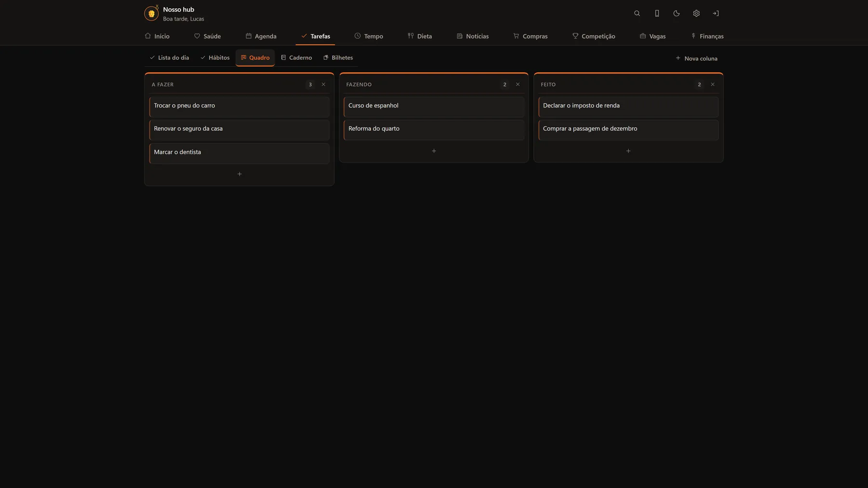868x488 pixels.
Task: Select Renovar o seguro da casa card
Action: pyautogui.click(x=240, y=130)
